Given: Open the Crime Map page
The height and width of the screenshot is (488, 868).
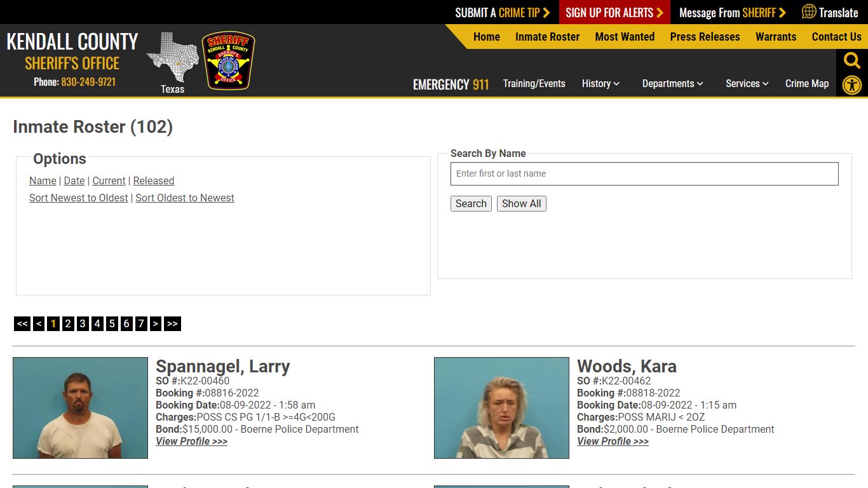Looking at the screenshot, I should [807, 83].
